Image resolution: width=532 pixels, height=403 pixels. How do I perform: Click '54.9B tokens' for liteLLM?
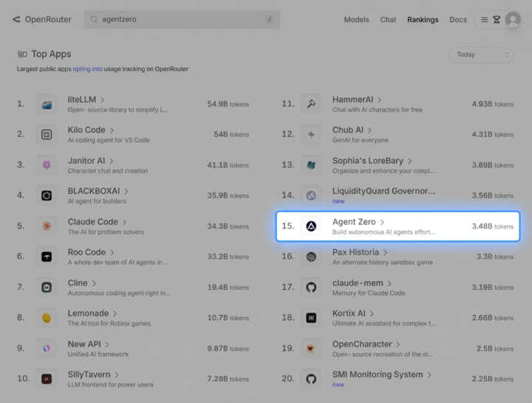coord(228,104)
